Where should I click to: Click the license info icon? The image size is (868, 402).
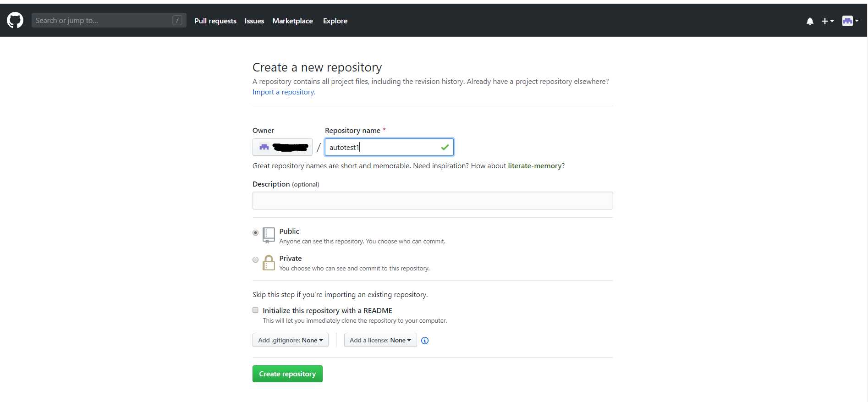click(x=425, y=340)
